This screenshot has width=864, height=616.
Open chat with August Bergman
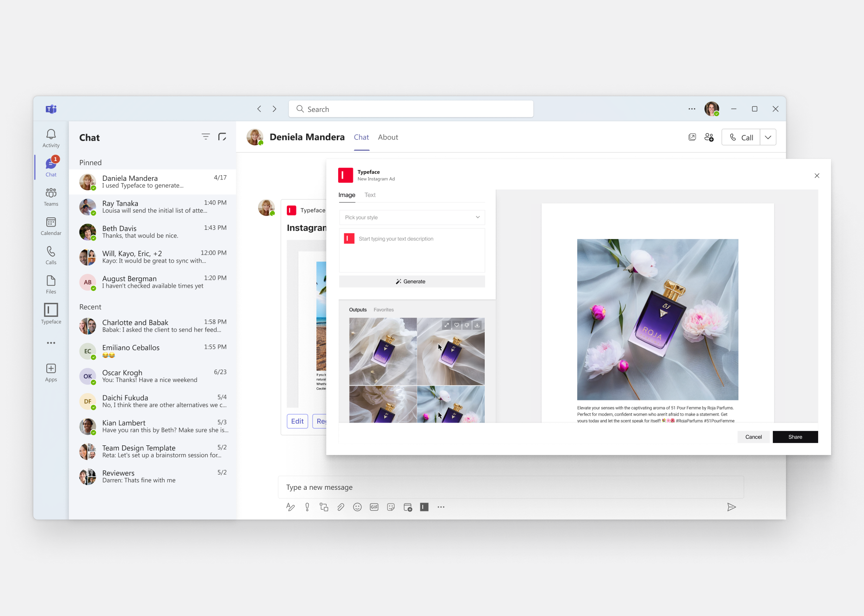coord(153,282)
